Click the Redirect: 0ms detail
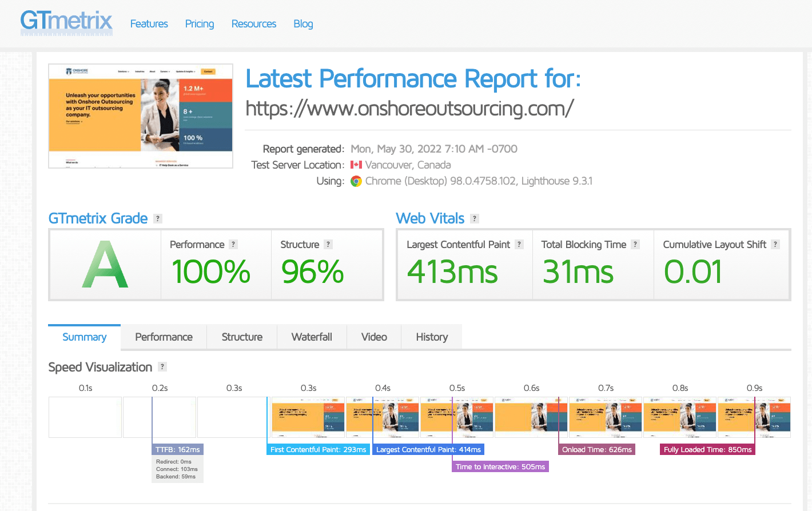812x511 pixels. tap(174, 462)
